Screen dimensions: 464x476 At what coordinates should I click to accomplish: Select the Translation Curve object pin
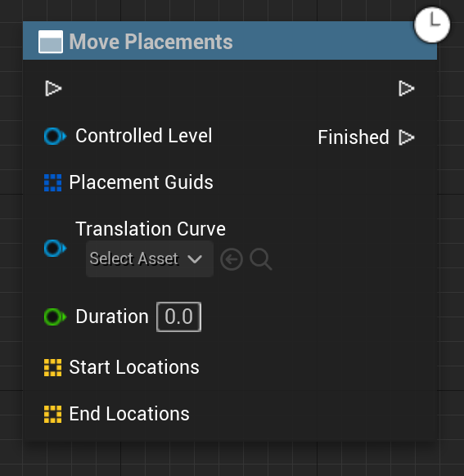coord(55,249)
